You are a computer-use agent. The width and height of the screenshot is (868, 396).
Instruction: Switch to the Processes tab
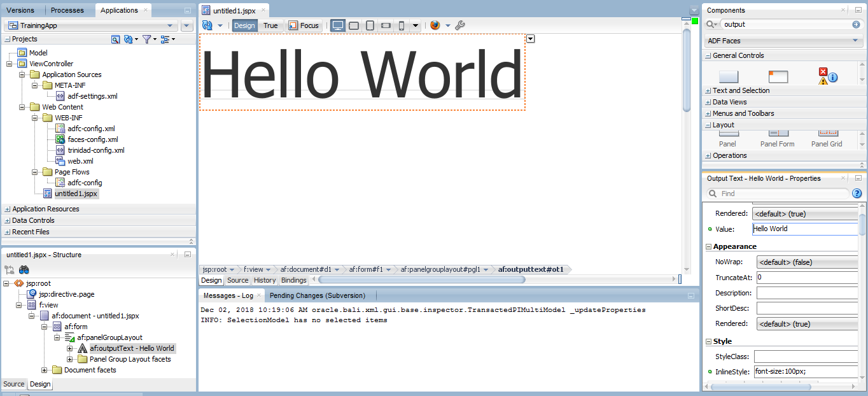68,10
